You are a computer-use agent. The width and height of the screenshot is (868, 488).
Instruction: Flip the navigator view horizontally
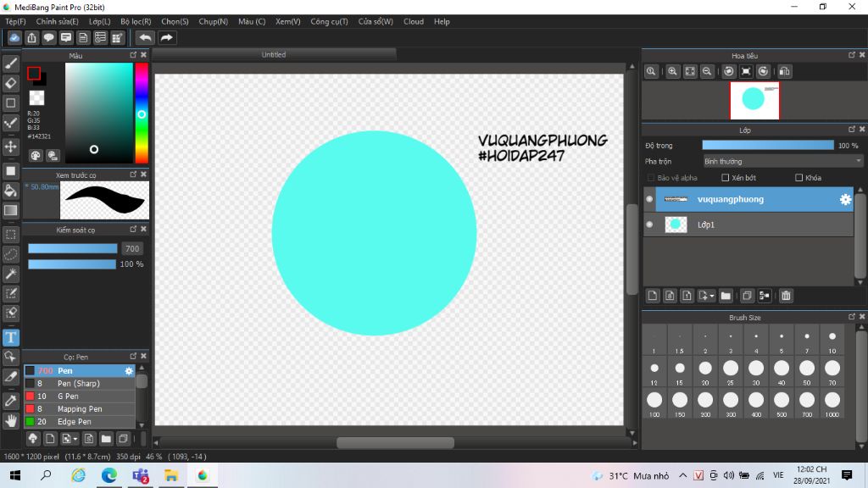(x=784, y=71)
